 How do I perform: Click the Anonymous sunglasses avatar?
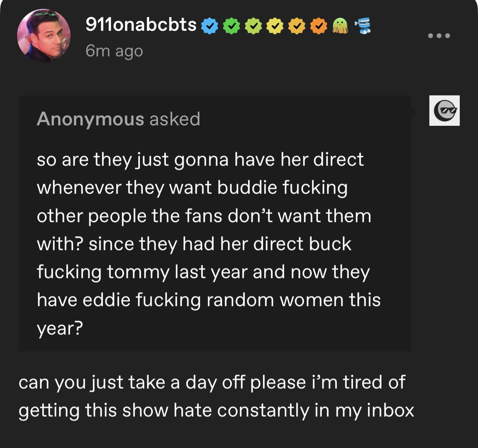point(444,110)
